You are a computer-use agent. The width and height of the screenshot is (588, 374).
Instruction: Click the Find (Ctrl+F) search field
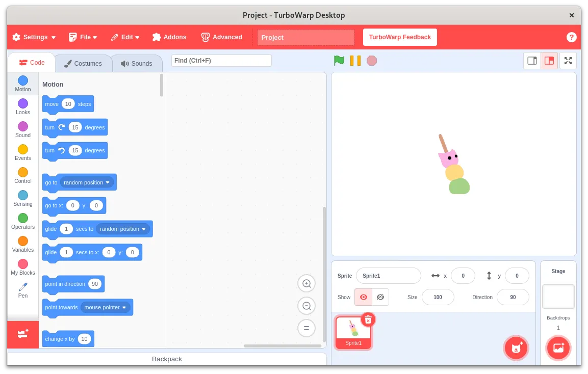pyautogui.click(x=221, y=61)
